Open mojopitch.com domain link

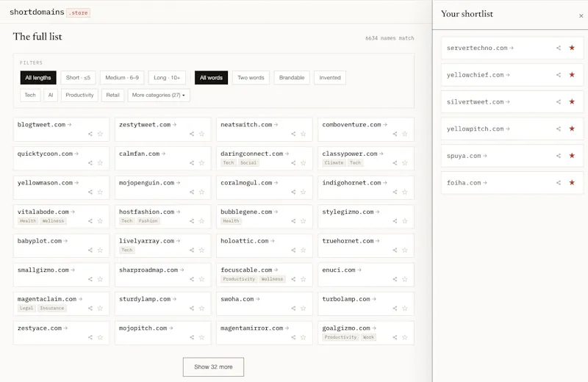click(146, 328)
